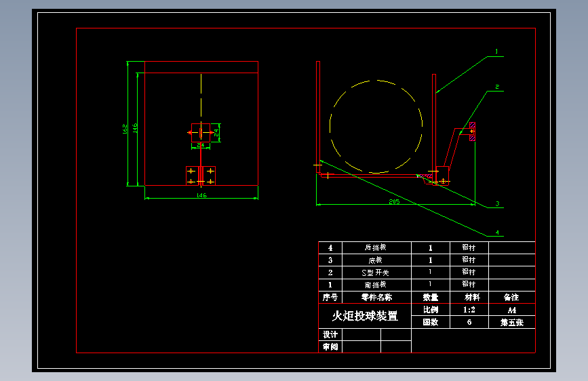Select the '前挡板' part name cell
This screenshot has height=381, width=588.
(376, 285)
